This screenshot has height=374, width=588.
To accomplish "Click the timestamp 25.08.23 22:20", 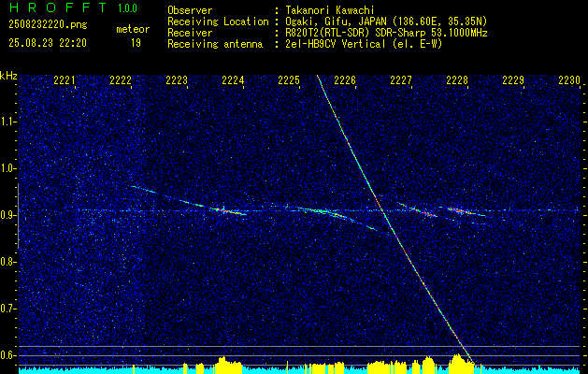I will click(48, 43).
